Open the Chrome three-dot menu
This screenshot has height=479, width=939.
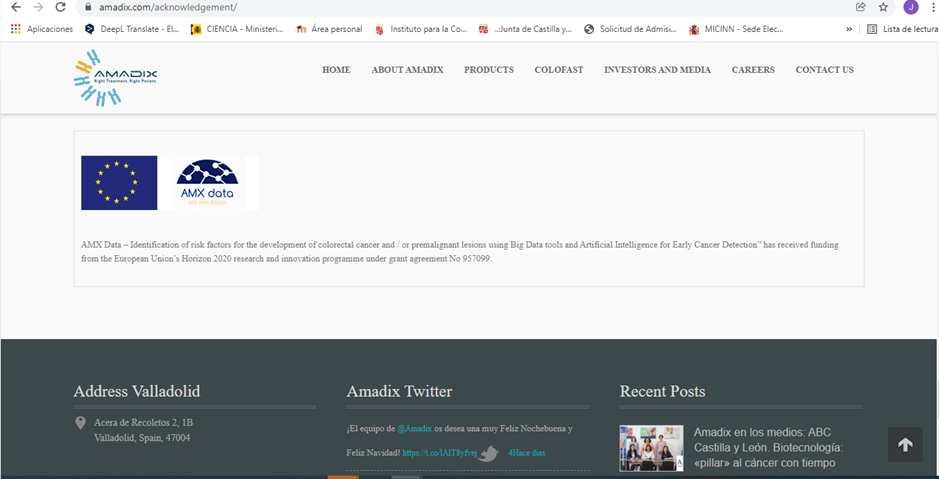[930, 7]
